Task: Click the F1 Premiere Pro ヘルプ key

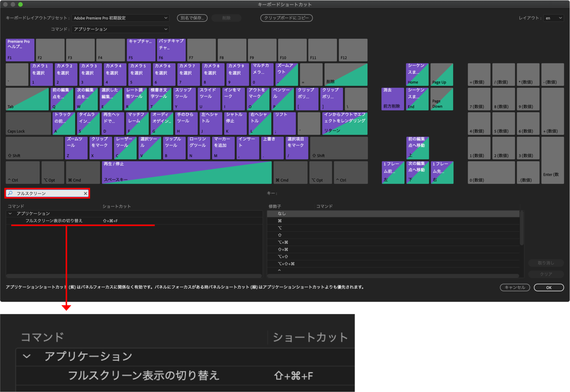Action: click(20, 50)
